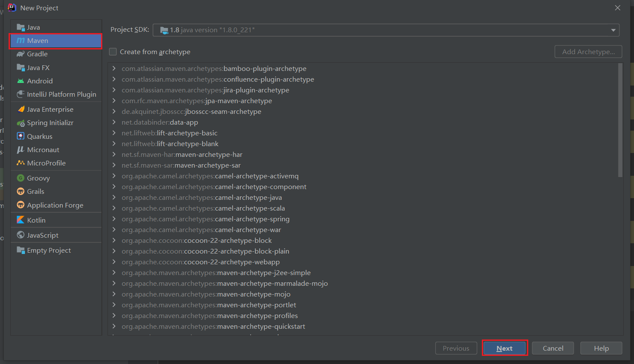Select Spring Initializr project type label
This screenshot has width=634, height=364.
click(x=50, y=123)
